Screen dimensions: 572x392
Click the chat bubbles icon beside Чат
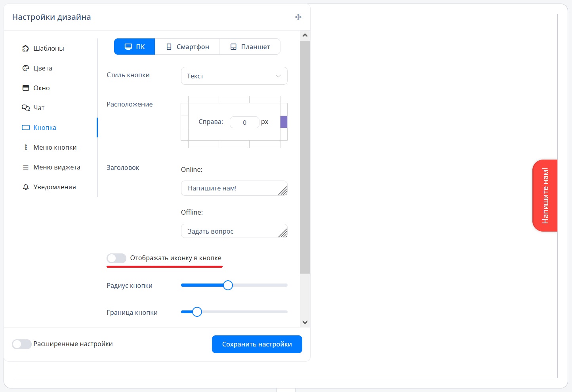coord(26,108)
